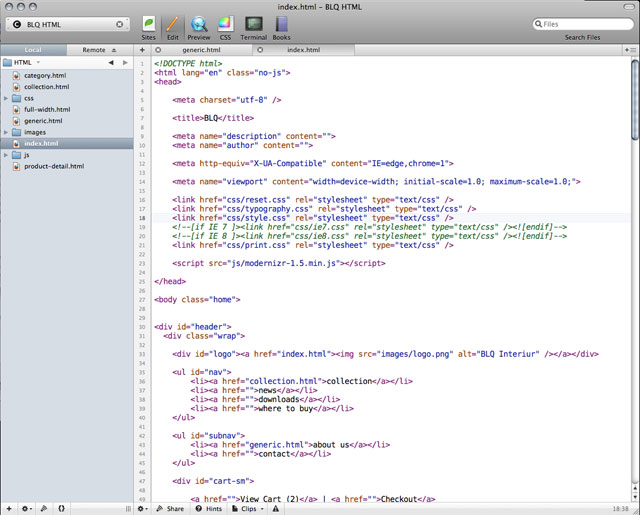Close the index.html tab circle
The image size is (640, 515).
tap(260, 50)
